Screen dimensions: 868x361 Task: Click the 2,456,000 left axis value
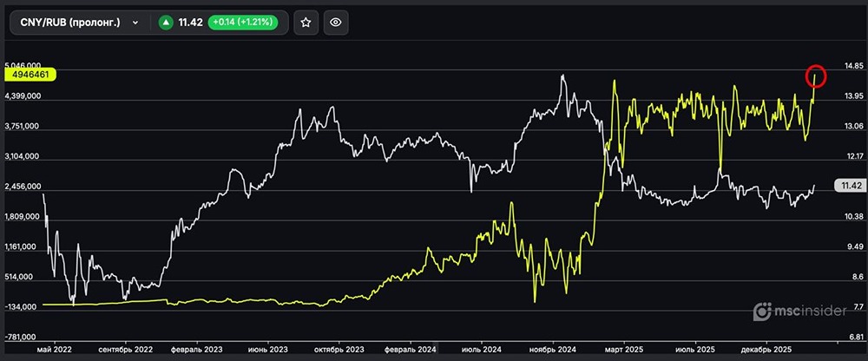(x=23, y=187)
